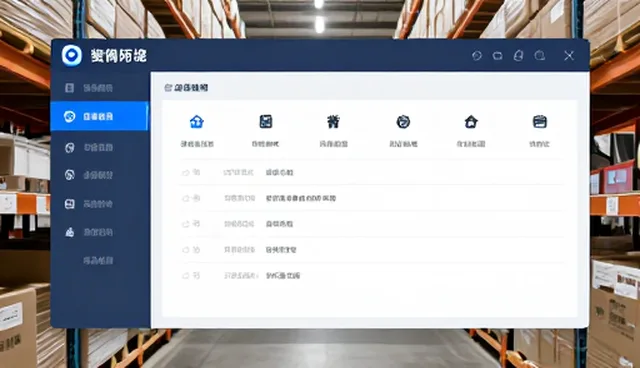Select the last sidebar entry without an icon
The image size is (640, 368).
(x=98, y=260)
